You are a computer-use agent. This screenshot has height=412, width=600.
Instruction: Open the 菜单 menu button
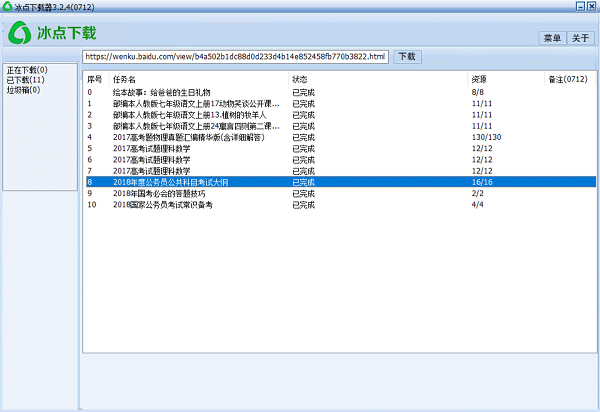pyautogui.click(x=552, y=38)
